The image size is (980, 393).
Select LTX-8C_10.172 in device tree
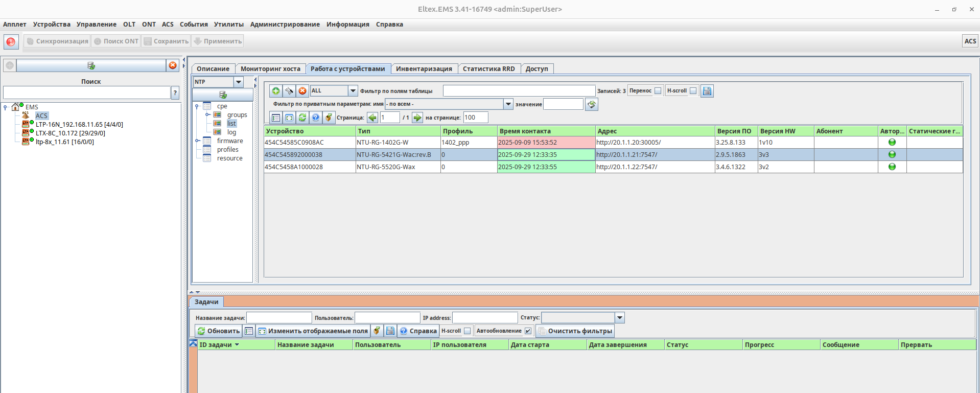71,133
